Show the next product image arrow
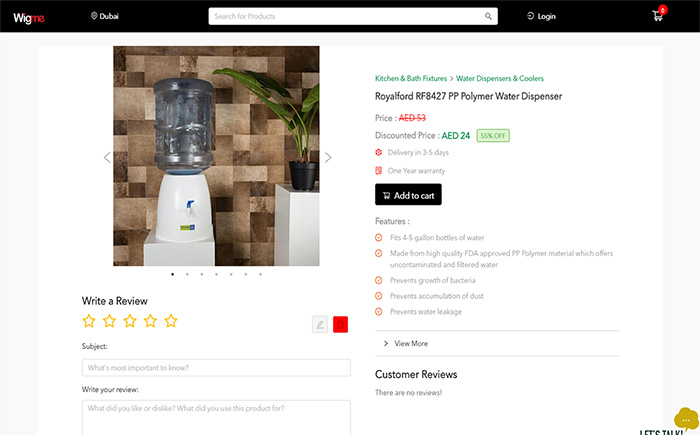This screenshot has width=700, height=435. click(x=328, y=157)
